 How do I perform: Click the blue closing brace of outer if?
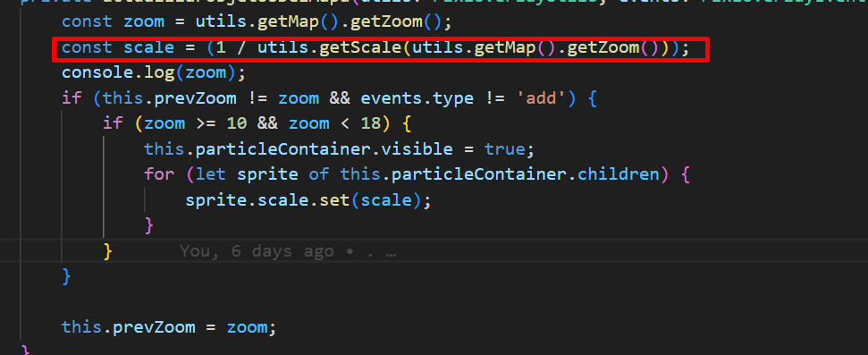(x=67, y=275)
